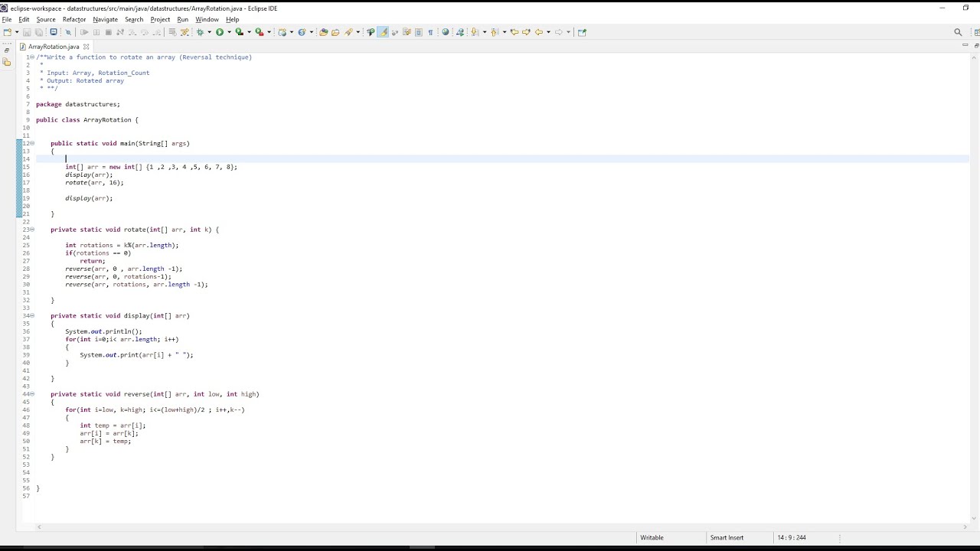
Task: Open the Project menu
Action: (x=160, y=19)
